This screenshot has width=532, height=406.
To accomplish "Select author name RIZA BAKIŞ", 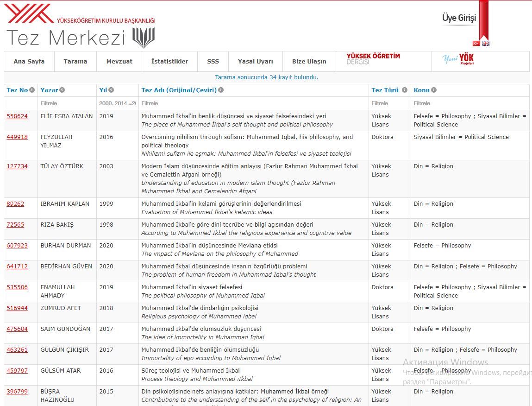I will coord(57,225).
